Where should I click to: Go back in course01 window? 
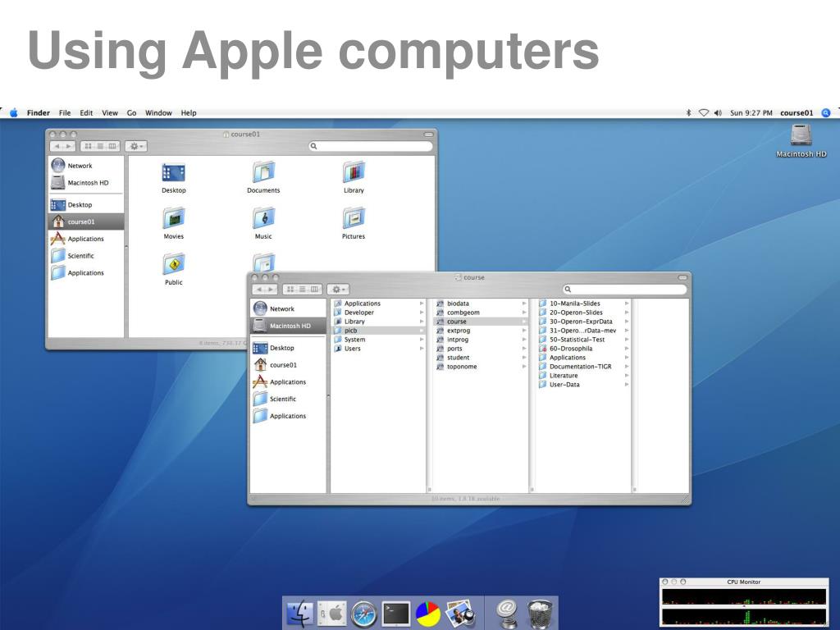coord(57,146)
